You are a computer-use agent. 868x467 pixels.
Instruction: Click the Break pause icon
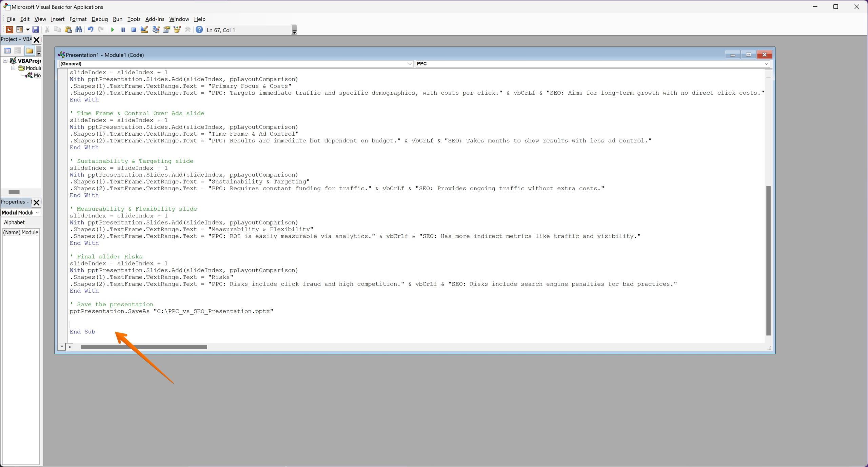tap(123, 30)
